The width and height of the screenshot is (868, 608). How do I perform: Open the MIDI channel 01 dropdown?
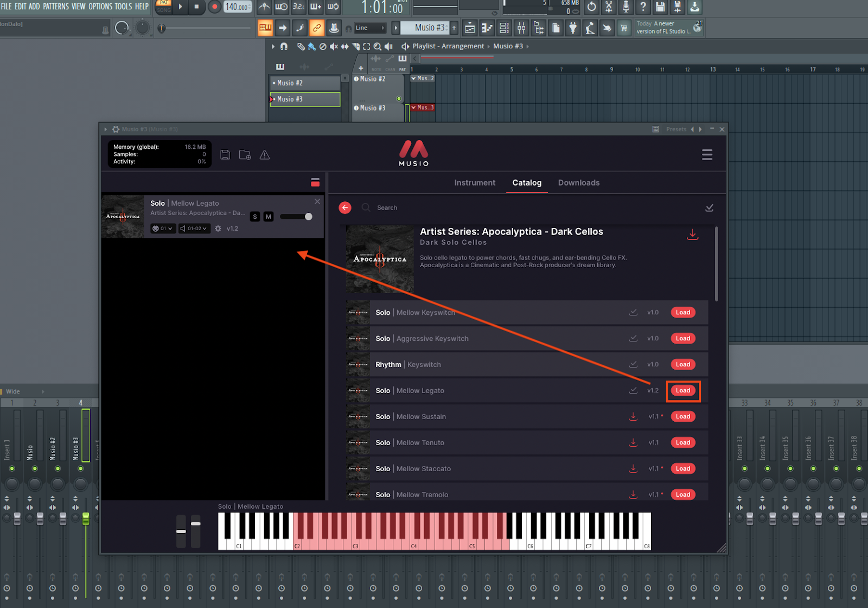[x=163, y=229]
